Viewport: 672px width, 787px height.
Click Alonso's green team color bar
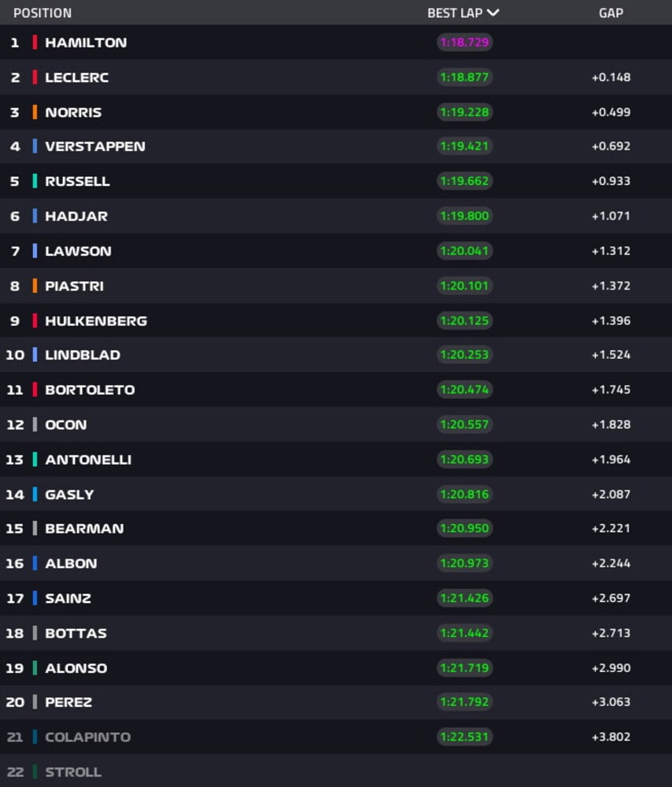point(35,668)
